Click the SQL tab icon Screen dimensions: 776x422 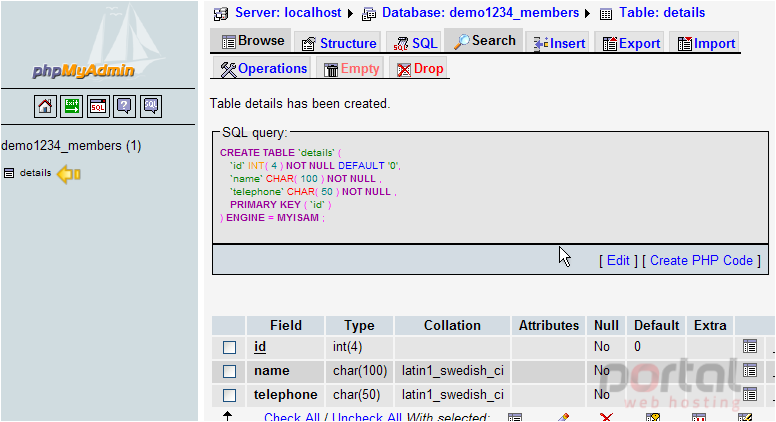[x=401, y=44]
